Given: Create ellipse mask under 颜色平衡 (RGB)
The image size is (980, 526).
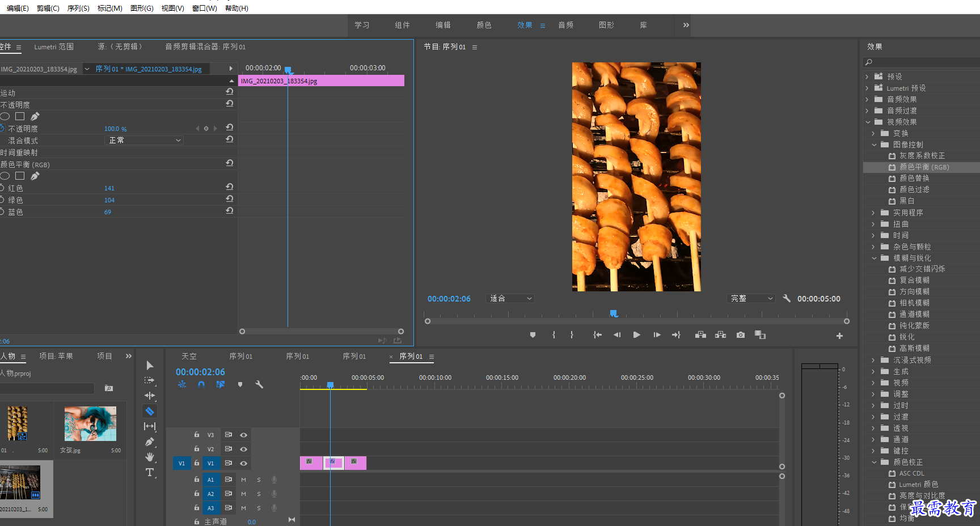Looking at the screenshot, I should (5, 176).
